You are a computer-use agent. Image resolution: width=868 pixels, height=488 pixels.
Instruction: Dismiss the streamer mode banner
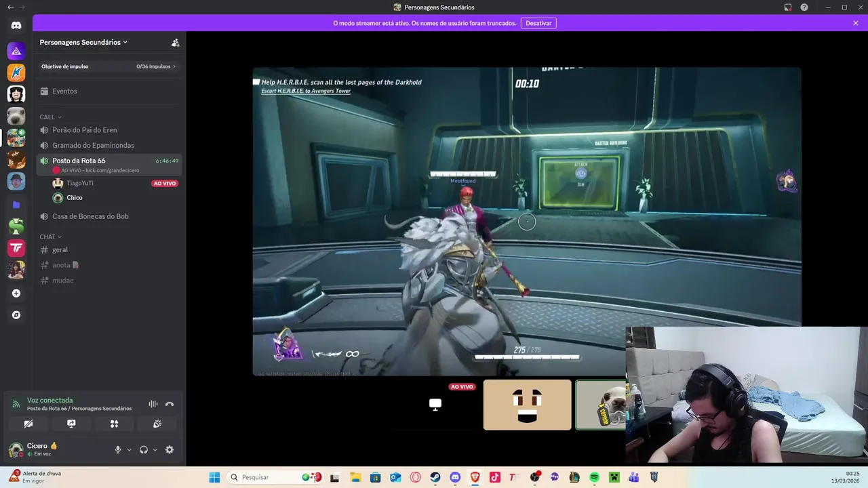pyautogui.click(x=856, y=23)
